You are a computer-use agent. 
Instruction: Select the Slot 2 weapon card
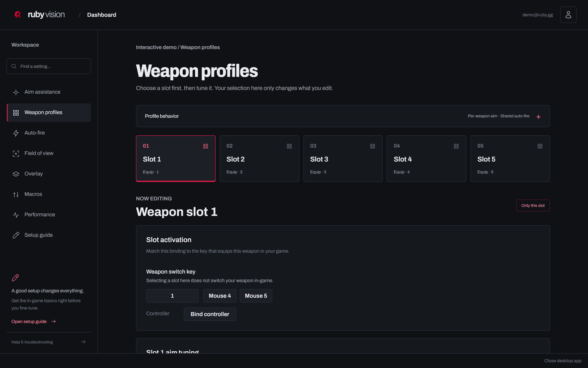259,159
